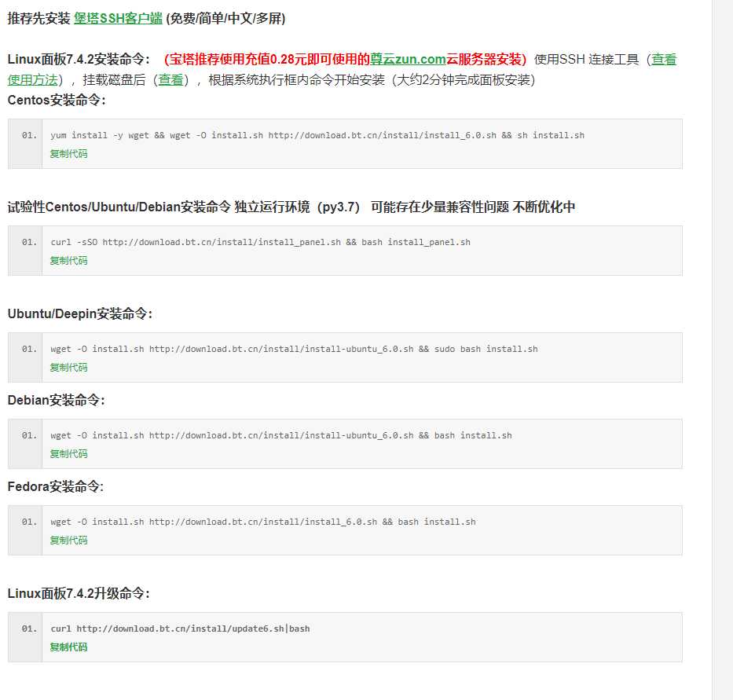Open the 查看 link after 挂载磁盘后
Image resolution: width=733 pixels, height=700 pixels.
[170, 80]
